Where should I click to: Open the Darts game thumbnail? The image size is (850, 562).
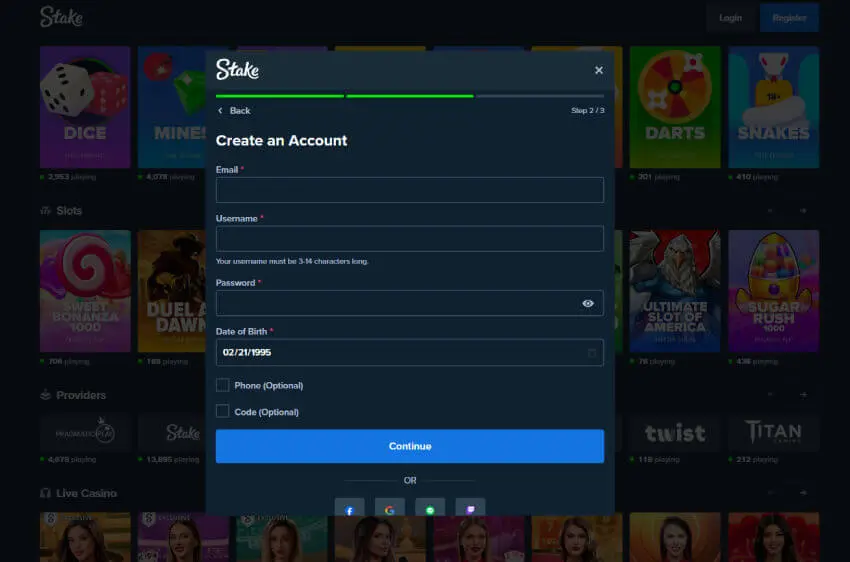[675, 107]
